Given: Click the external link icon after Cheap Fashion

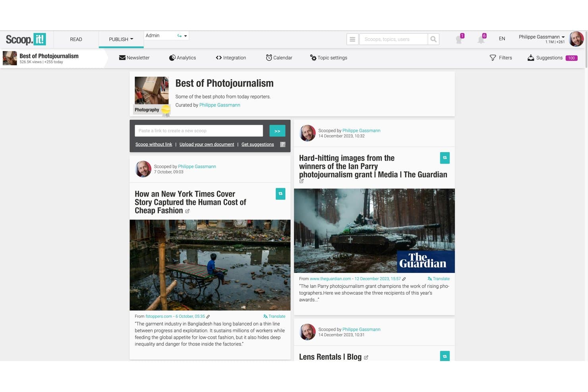Looking at the screenshot, I should (188, 211).
